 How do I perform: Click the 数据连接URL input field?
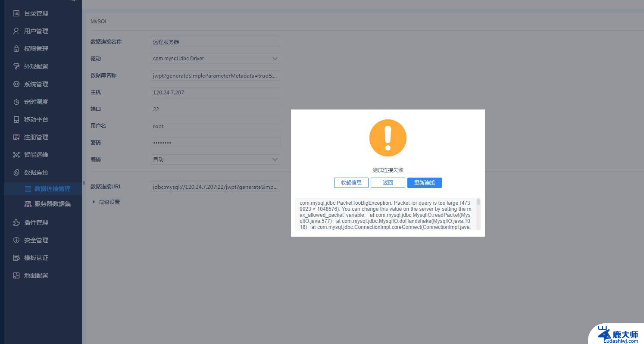click(x=216, y=187)
